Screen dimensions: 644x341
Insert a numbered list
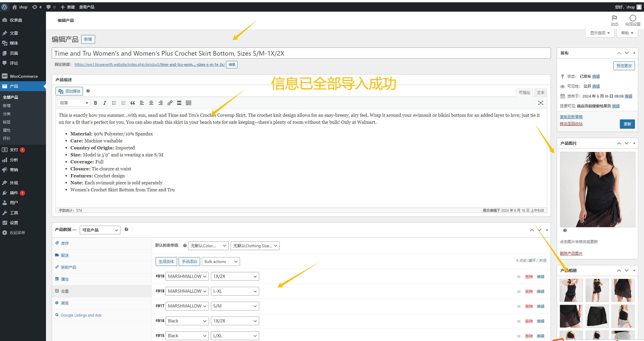pos(123,103)
